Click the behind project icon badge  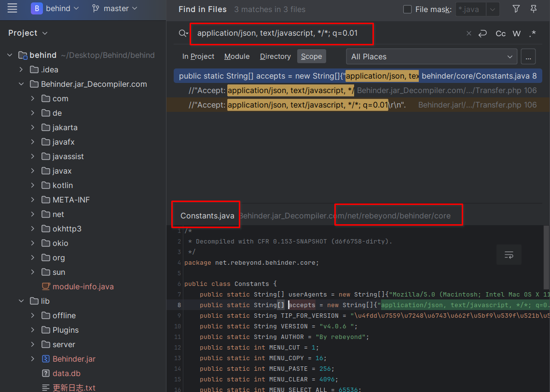[37, 8]
